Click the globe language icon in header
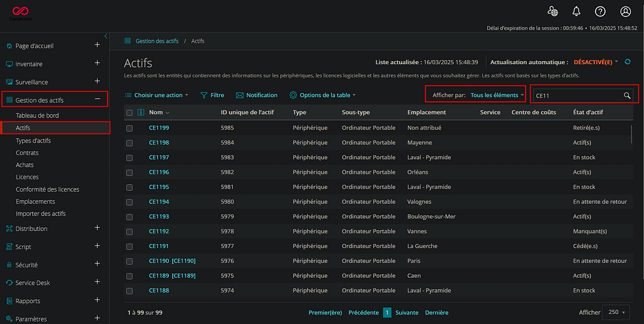The width and height of the screenshot is (644, 324). [x=552, y=11]
